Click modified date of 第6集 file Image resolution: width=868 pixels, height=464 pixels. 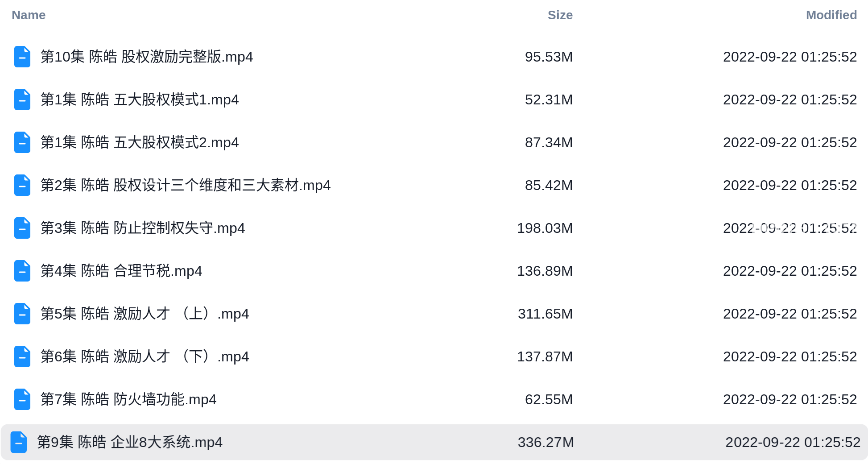pyautogui.click(x=789, y=356)
